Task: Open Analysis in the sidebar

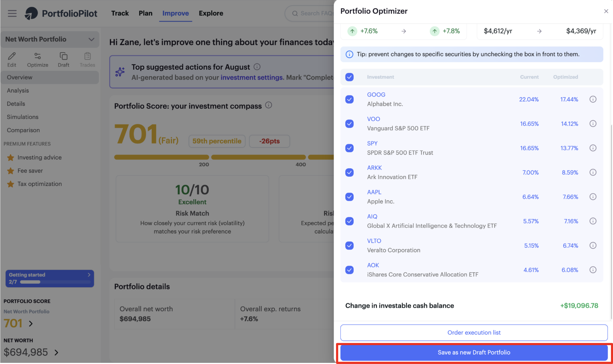Action: pos(18,90)
